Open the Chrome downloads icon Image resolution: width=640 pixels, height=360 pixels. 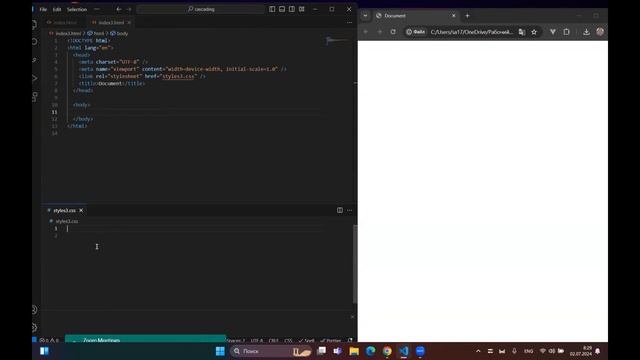point(586,32)
